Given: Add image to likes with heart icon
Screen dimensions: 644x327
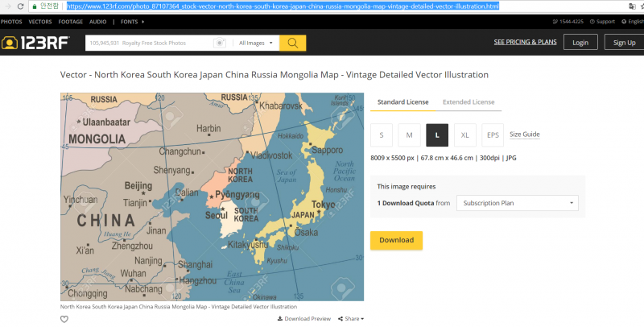Looking at the screenshot, I should (64, 319).
